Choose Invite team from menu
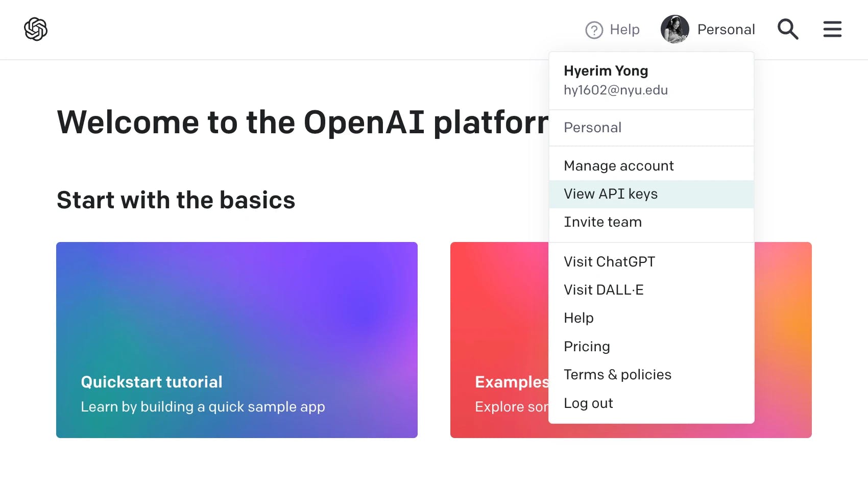The height and width of the screenshot is (484, 868). click(652, 222)
